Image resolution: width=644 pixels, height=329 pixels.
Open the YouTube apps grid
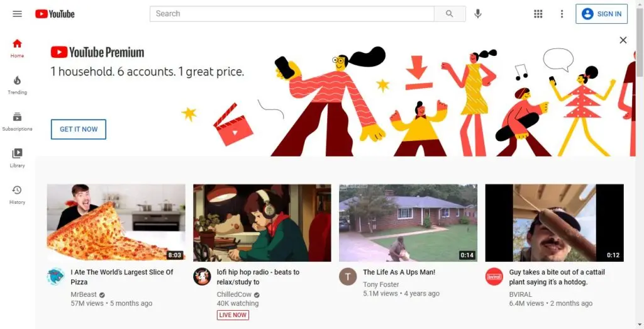click(x=538, y=14)
